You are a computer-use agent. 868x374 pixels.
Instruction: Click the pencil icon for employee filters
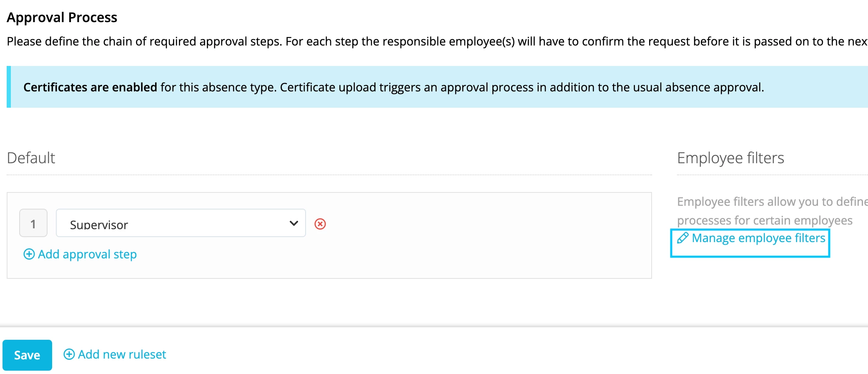[682, 238]
